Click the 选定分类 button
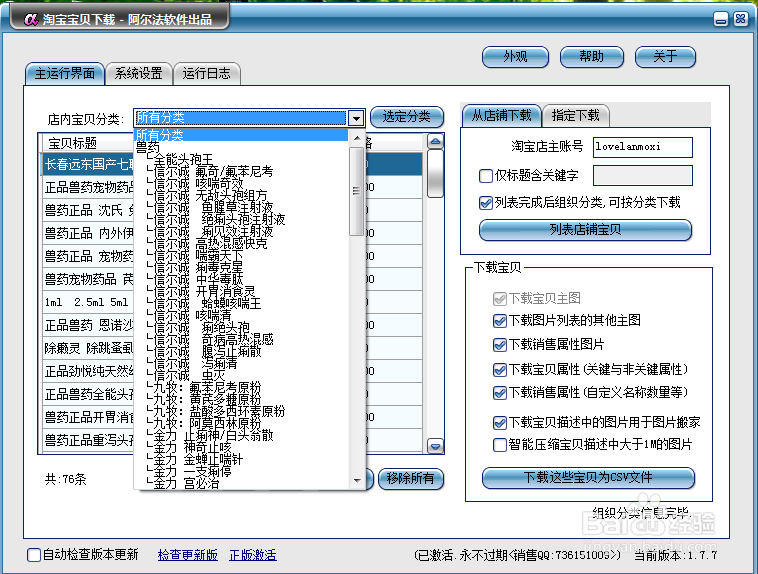The image size is (758, 574). coord(407,117)
